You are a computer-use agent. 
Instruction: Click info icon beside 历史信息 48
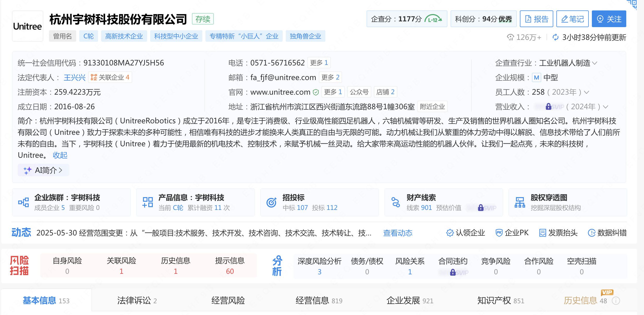(x=616, y=301)
